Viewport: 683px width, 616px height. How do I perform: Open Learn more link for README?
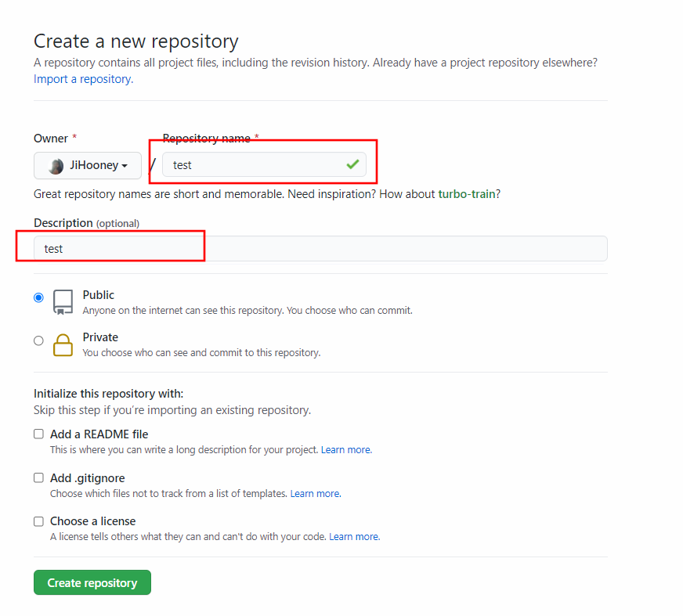[346, 450]
